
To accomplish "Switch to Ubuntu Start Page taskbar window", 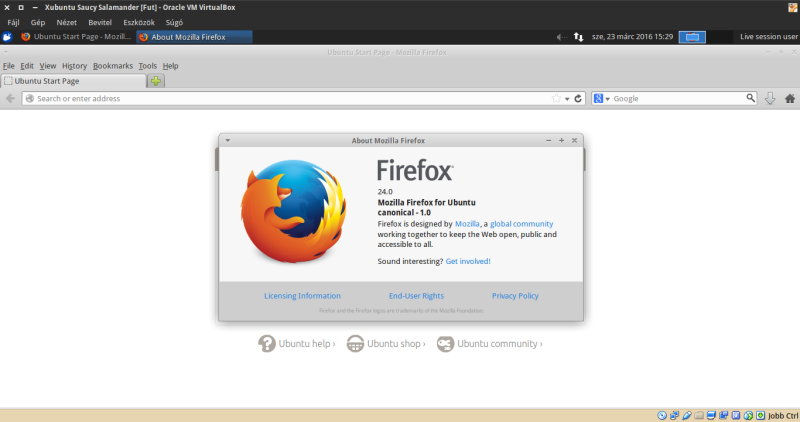I will [x=76, y=37].
